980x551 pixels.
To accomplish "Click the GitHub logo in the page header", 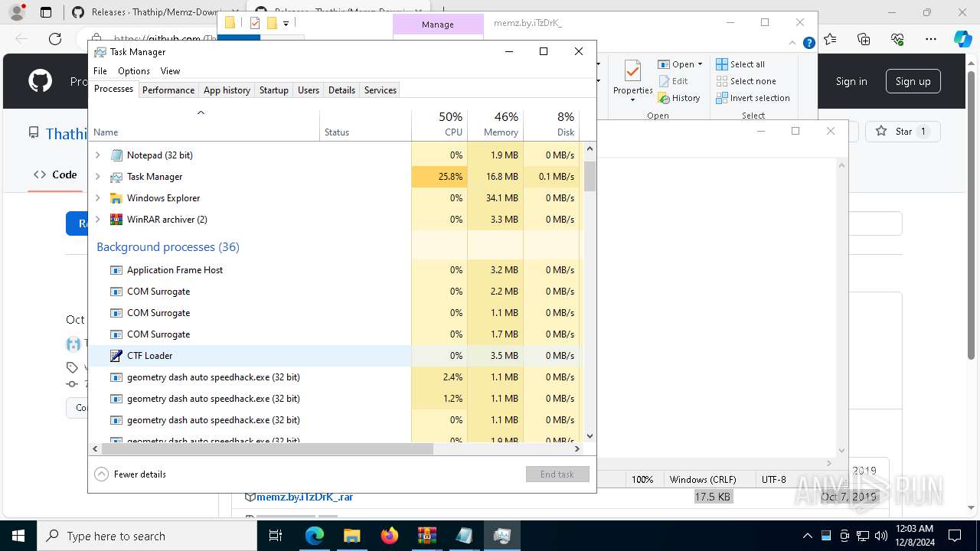I will coord(41,81).
